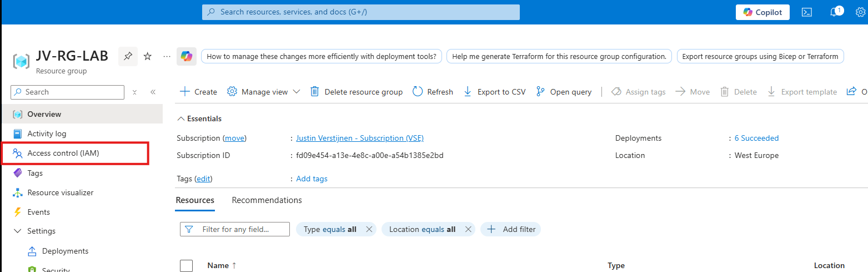
Task: Switch to the Resources tab
Action: click(195, 200)
